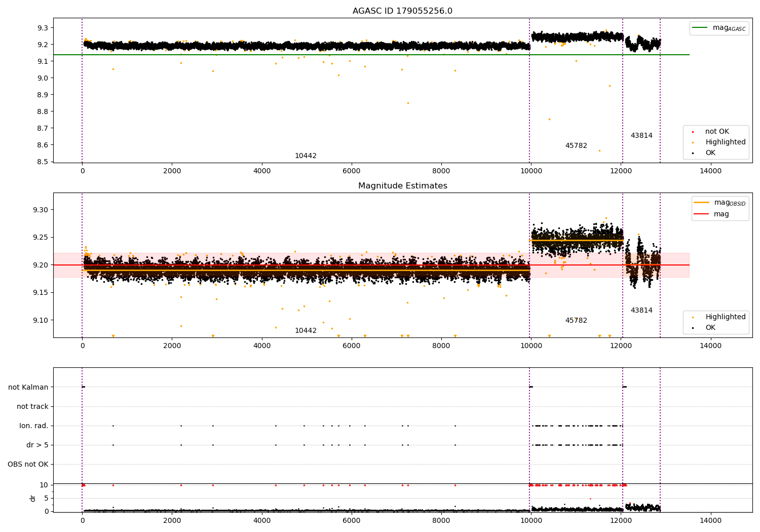Screen dimensions: 760x532
Task: Click the rotated 'dr' axis label
Action: (33, 498)
